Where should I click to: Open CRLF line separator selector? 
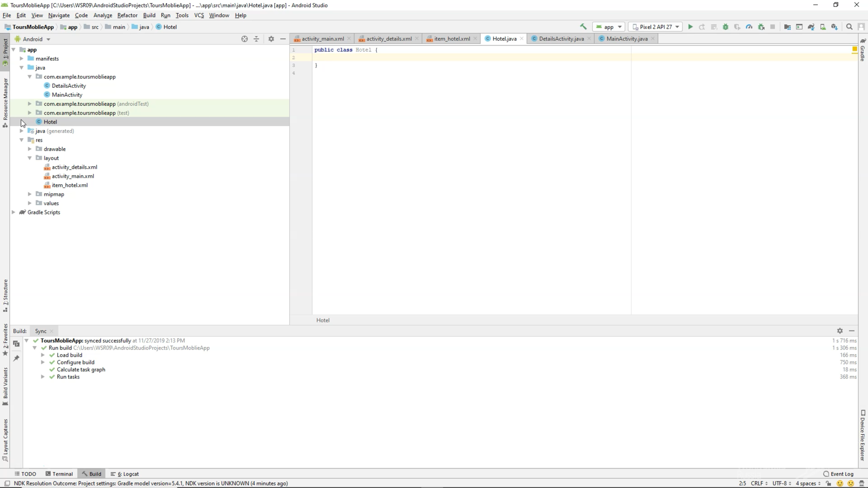(x=759, y=483)
